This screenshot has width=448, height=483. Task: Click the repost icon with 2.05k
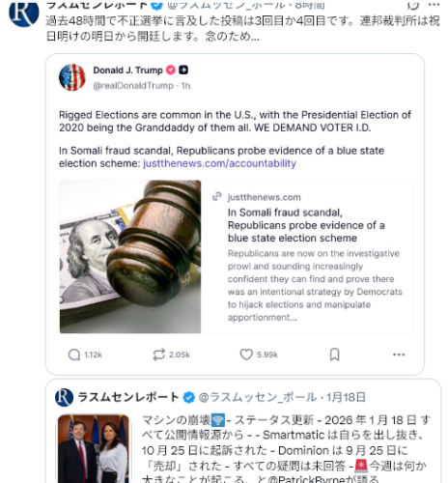[159, 355]
